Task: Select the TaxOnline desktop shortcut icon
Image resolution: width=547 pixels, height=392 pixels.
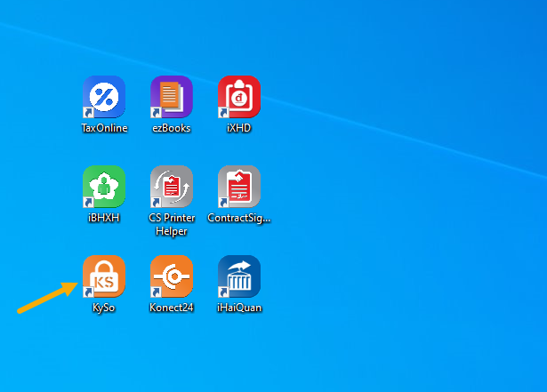Action: coord(104,97)
